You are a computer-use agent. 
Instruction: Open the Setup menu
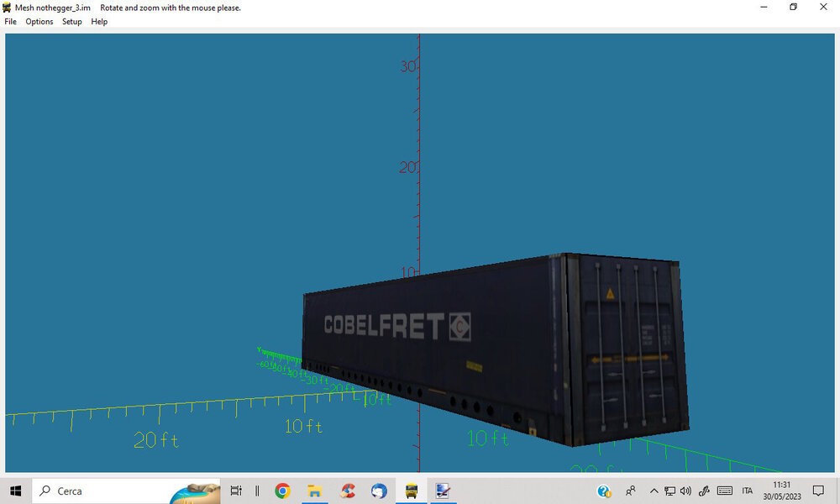71,22
